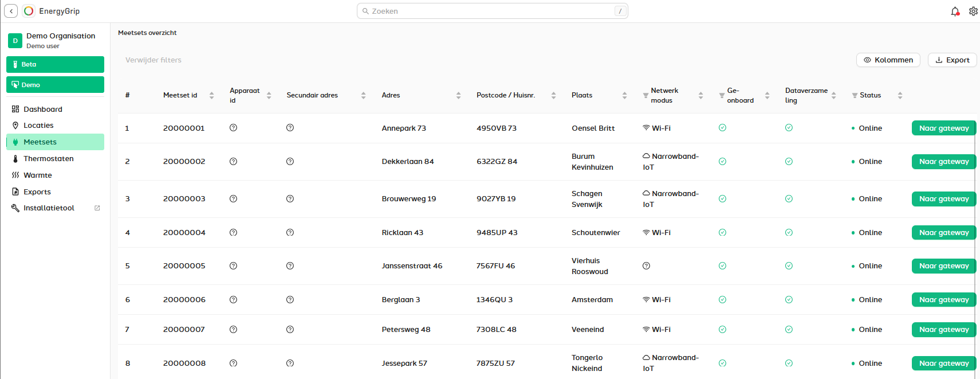Sort by Dataverzameling column
The height and width of the screenshot is (379, 980).
click(x=833, y=95)
